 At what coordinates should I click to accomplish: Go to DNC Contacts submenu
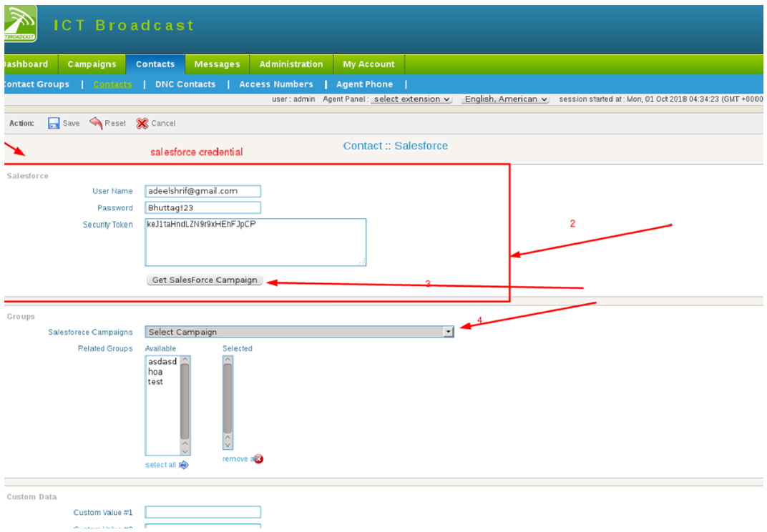coord(185,84)
